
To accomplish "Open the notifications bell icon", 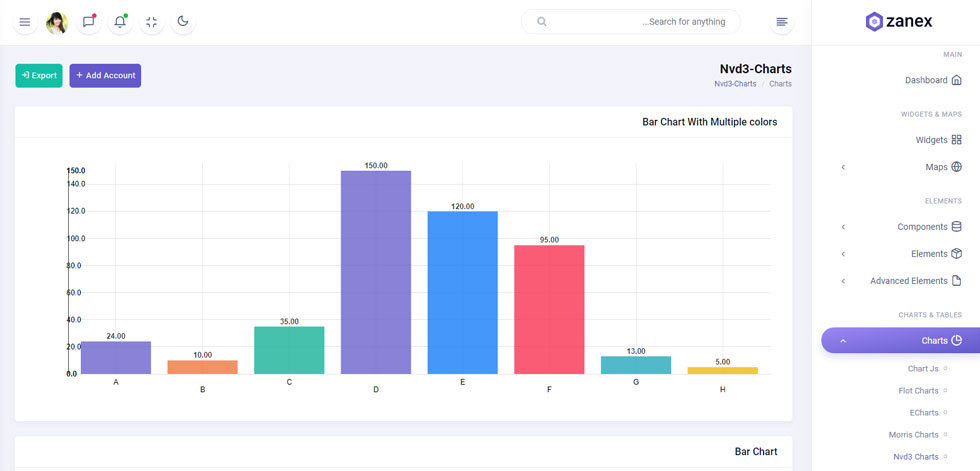I will [x=120, y=22].
